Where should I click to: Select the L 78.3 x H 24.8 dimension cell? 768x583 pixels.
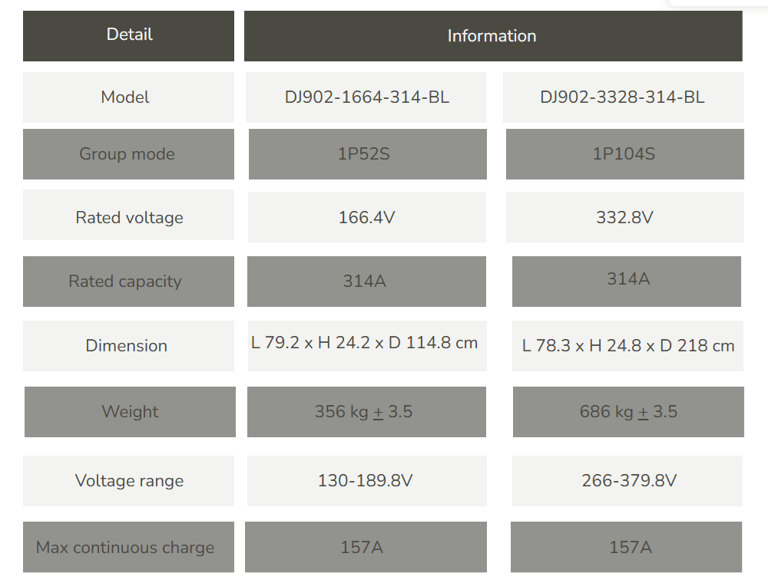(627, 346)
